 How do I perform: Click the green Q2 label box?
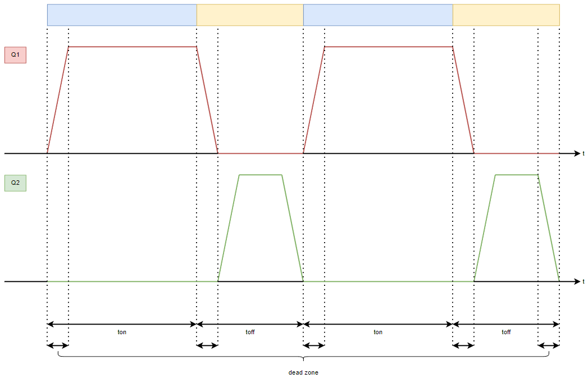tap(15, 183)
